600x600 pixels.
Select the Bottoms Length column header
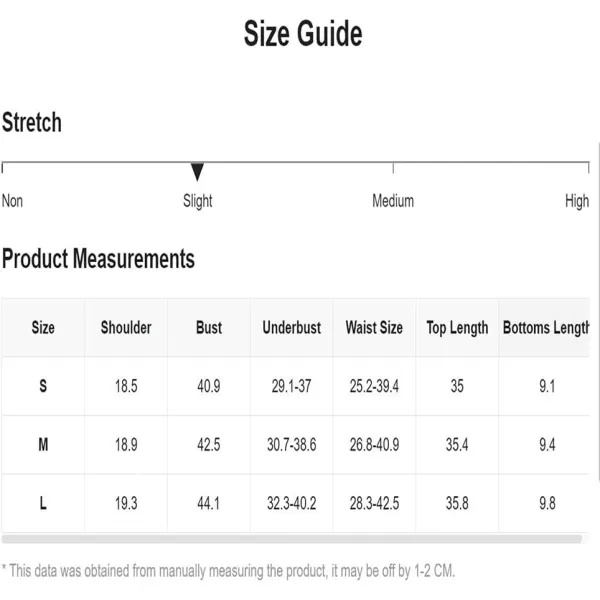(x=544, y=328)
